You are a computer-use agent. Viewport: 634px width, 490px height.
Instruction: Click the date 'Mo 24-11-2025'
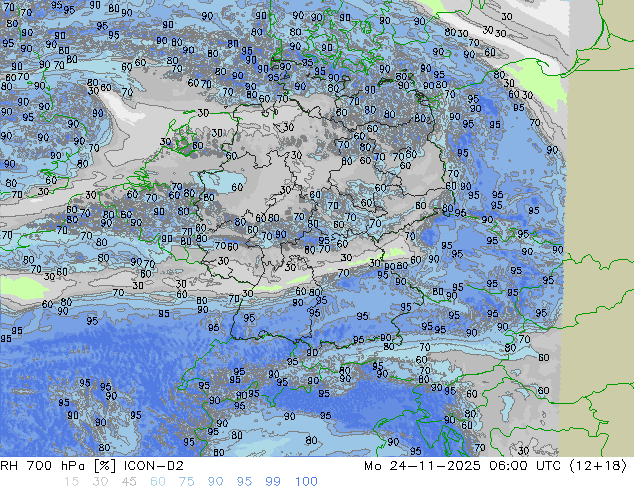[x=422, y=466]
